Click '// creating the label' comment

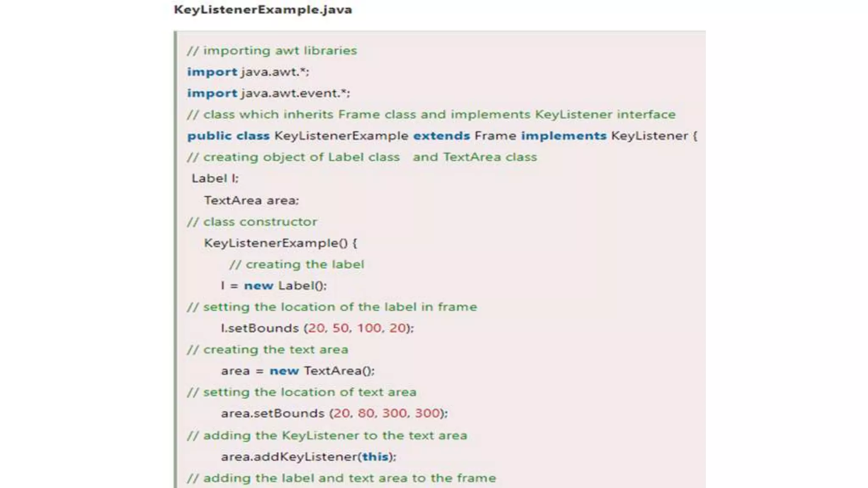click(x=297, y=264)
